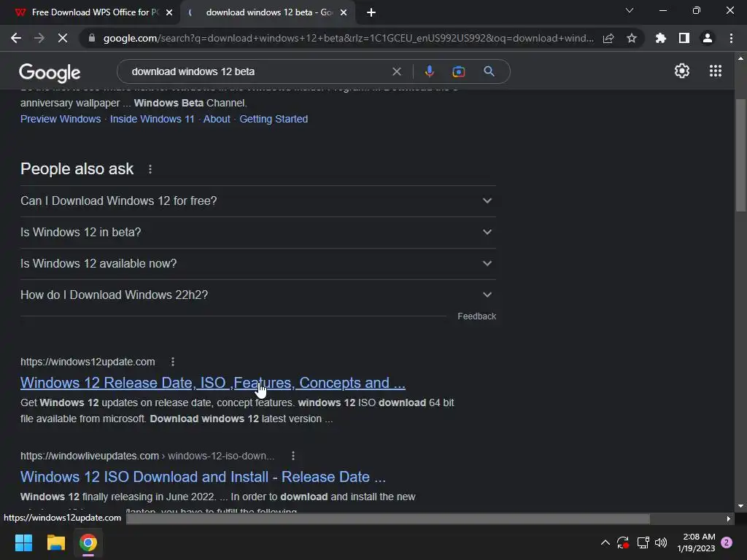The image size is (747, 560).
Task: Click the horizontal scrollbar thumb
Action: (x=388, y=518)
